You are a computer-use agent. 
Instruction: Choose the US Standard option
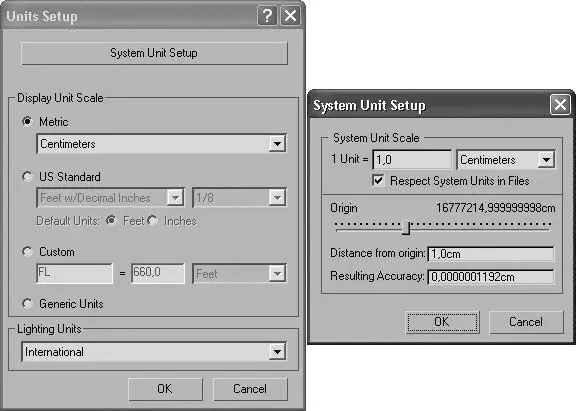click(27, 177)
